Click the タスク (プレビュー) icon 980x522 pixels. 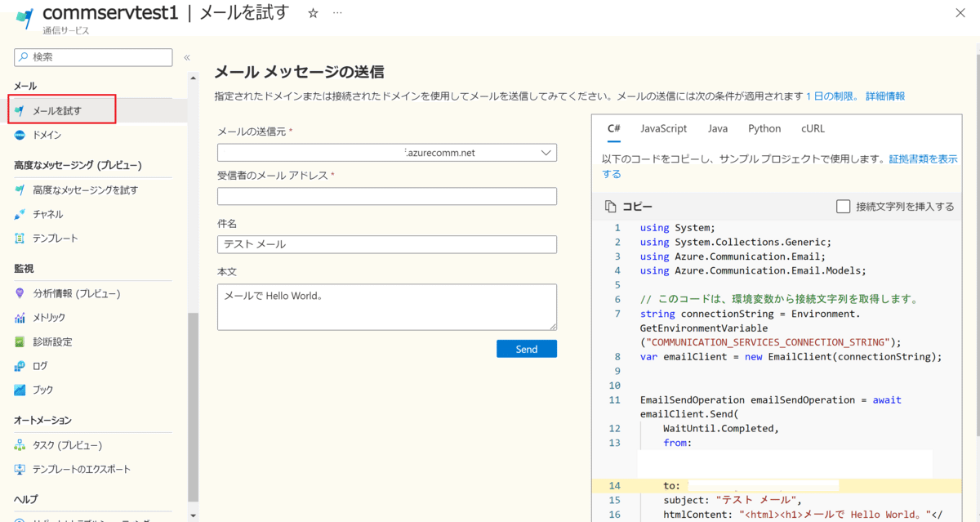tap(20, 445)
